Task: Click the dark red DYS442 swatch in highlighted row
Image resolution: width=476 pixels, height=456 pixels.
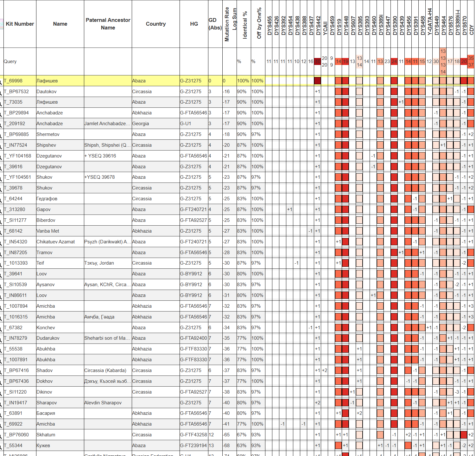Action: pos(317,81)
